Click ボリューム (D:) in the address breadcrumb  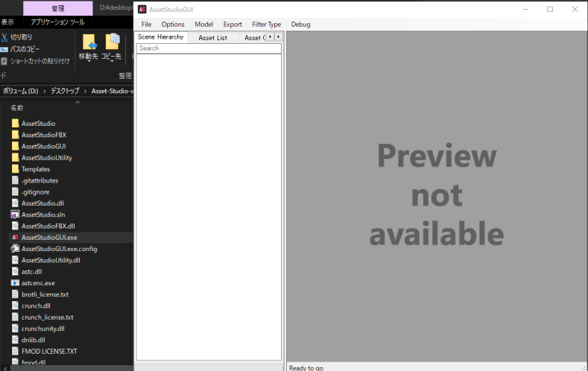click(x=21, y=91)
